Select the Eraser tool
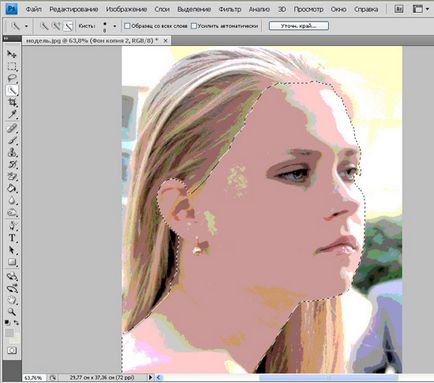 point(12,176)
